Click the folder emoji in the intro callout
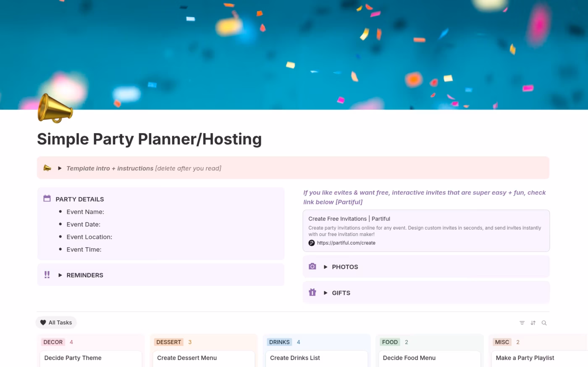 coord(47,168)
